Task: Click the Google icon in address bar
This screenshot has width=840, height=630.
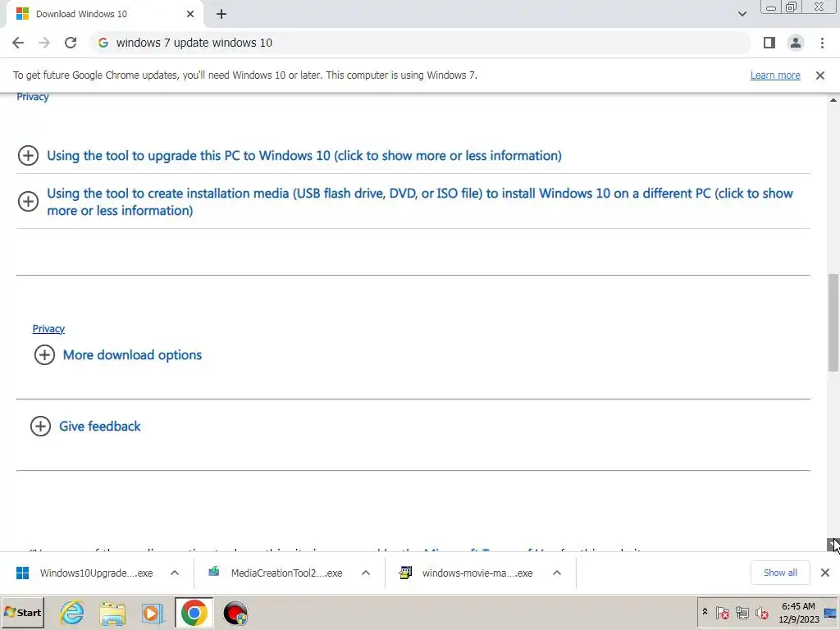Action: pos(103,43)
